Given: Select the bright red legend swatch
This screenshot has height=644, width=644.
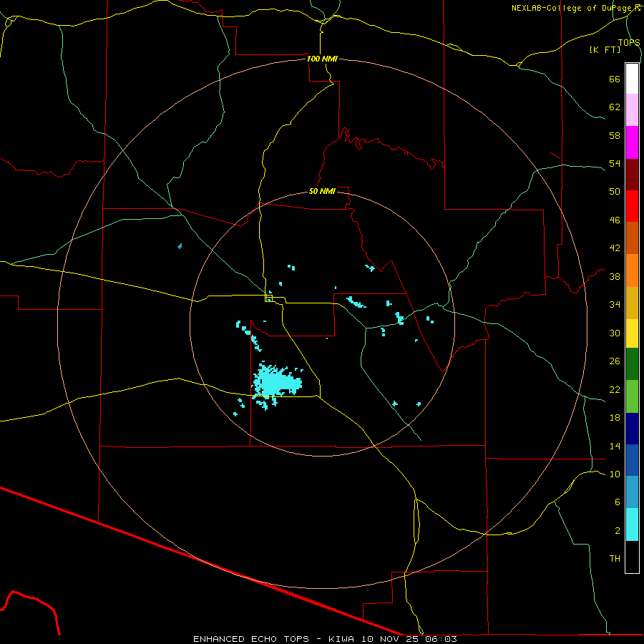Looking at the screenshot, I should (632, 206).
